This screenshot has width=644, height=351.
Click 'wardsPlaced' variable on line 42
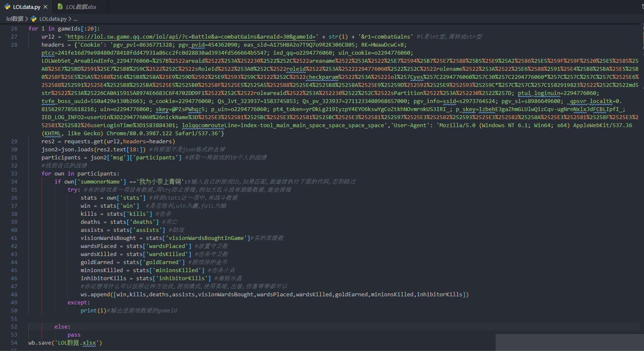pyautogui.click(x=98, y=246)
